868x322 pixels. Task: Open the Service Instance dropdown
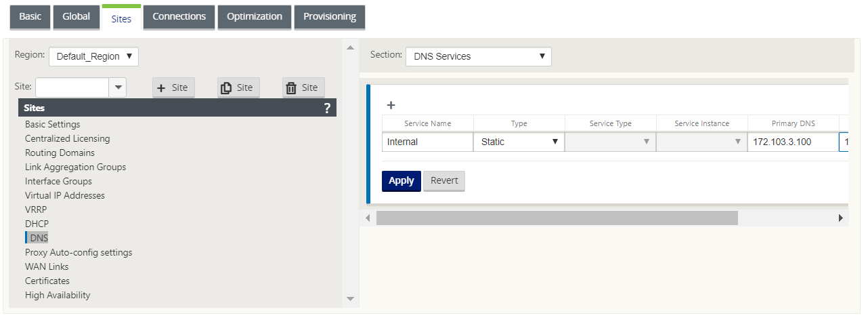click(x=702, y=142)
